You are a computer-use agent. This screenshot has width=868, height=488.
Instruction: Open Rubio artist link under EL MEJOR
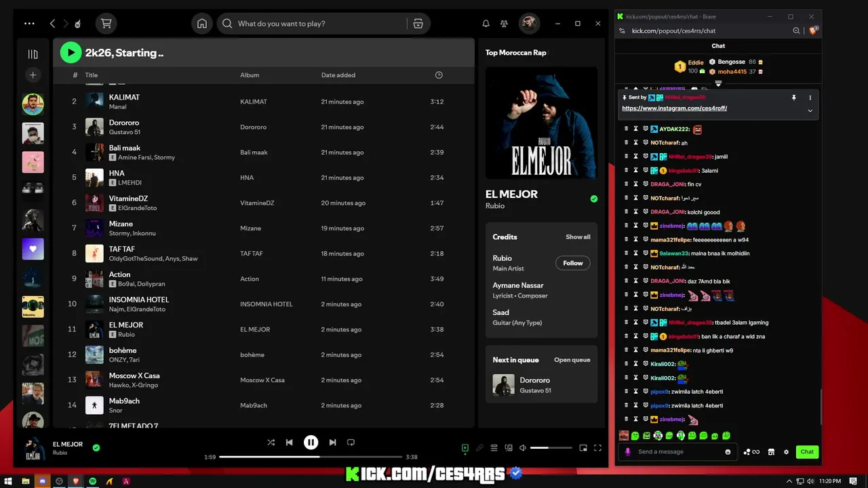point(495,206)
